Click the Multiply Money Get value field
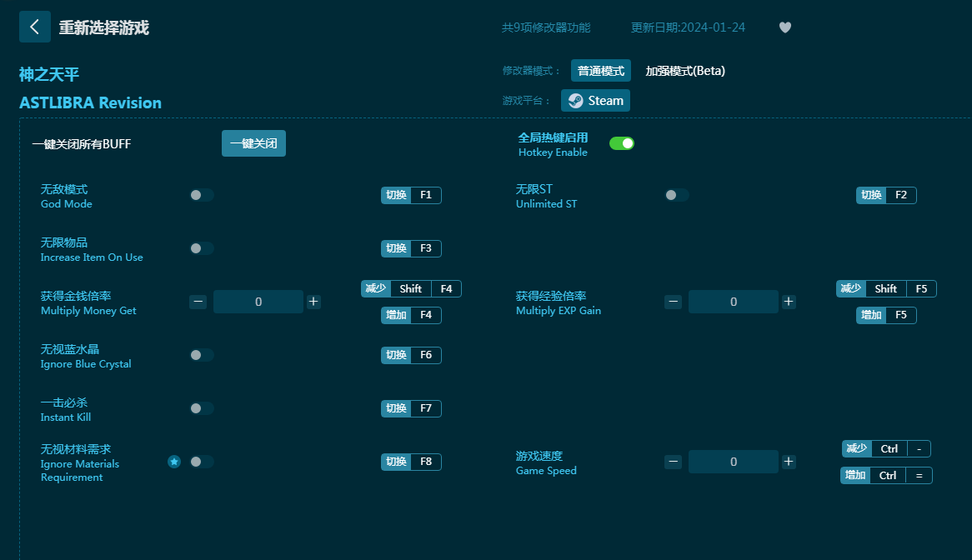 tap(258, 302)
